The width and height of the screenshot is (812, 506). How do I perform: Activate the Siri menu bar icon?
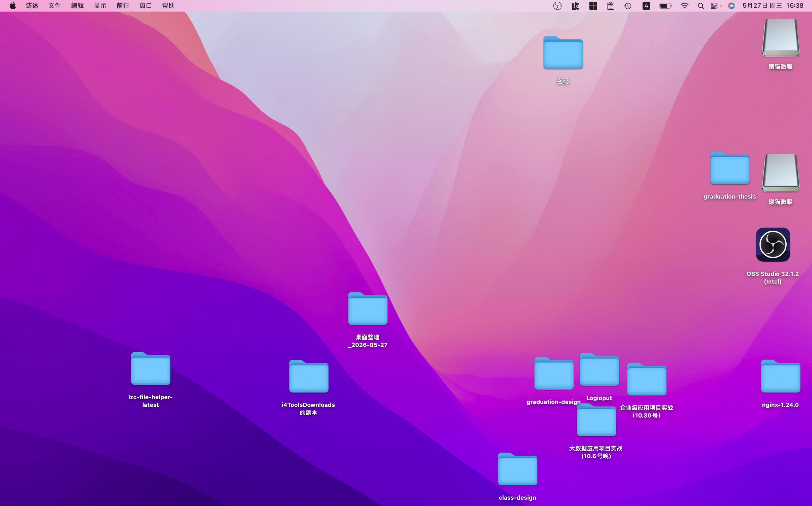point(731,6)
